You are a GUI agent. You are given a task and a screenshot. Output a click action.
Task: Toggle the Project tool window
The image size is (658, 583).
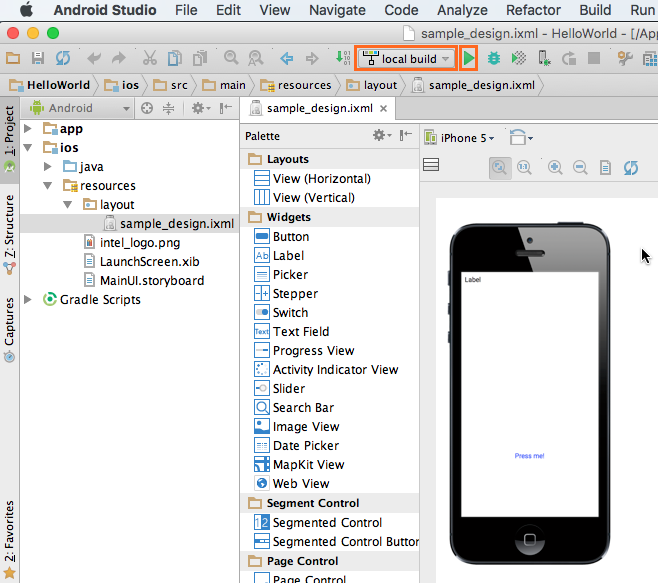pos(9,138)
